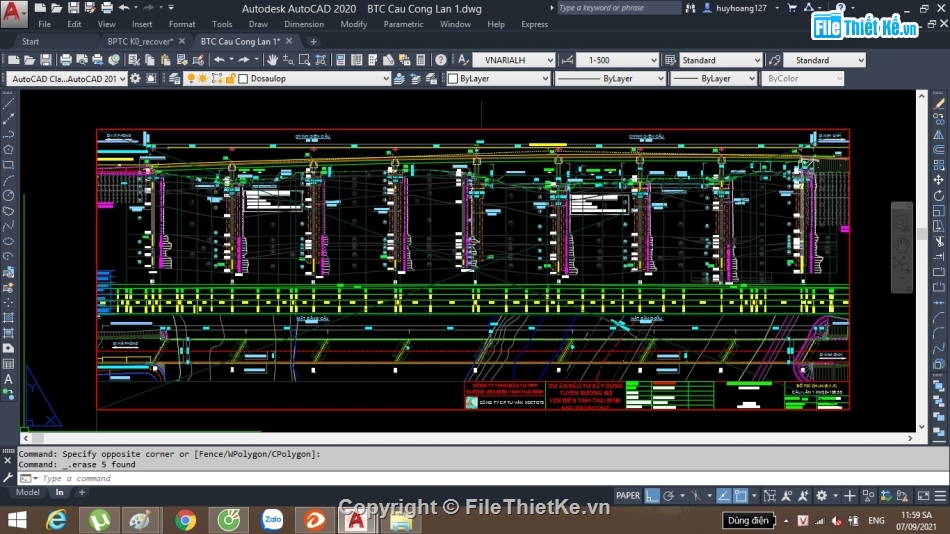This screenshot has width=950, height=534.
Task: Click the Open file icon in Standard toolbar
Action: point(29,60)
